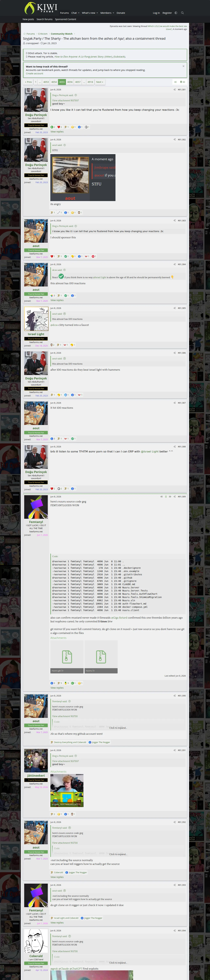Click 'Click to expand...' in post #81,092
The width and height of the screenshot is (210, 980).
[x=118, y=854]
